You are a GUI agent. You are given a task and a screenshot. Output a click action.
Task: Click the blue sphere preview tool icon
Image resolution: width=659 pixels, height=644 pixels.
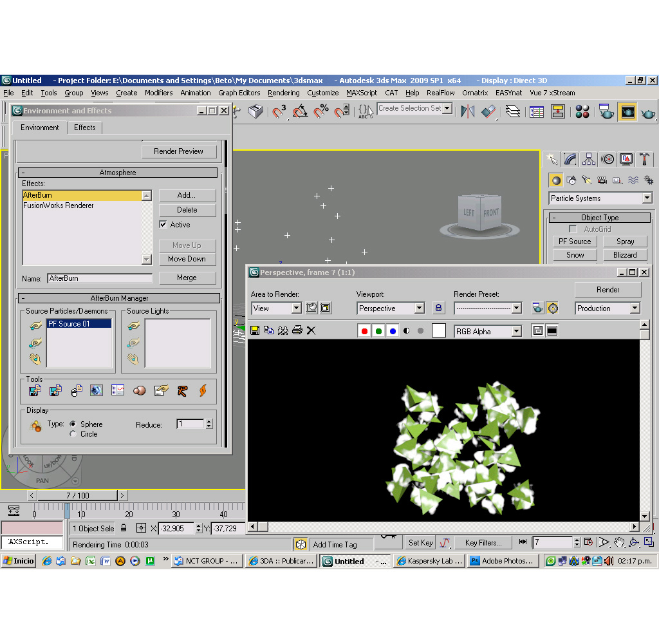[97, 391]
